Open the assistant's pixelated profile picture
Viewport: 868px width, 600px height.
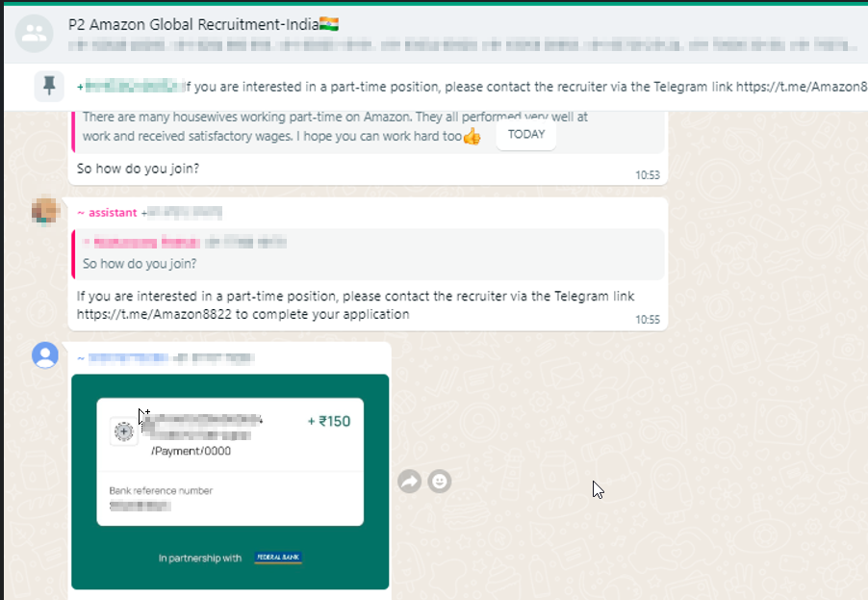coord(45,211)
